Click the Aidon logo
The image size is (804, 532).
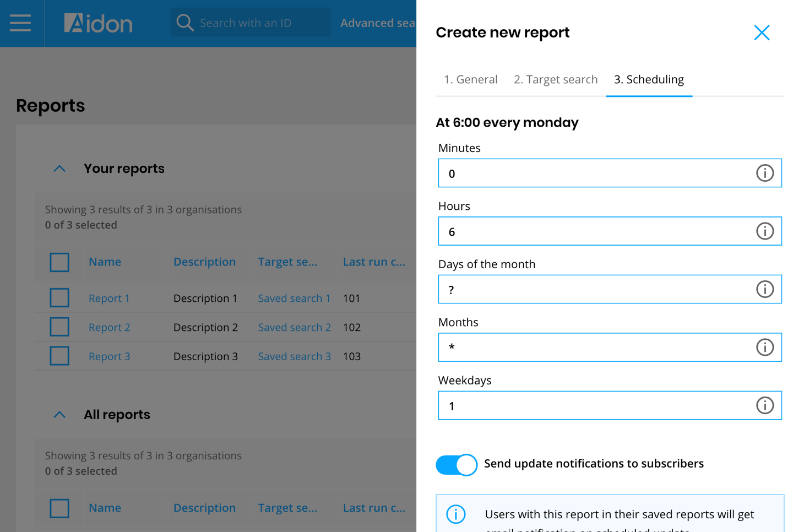98,23
